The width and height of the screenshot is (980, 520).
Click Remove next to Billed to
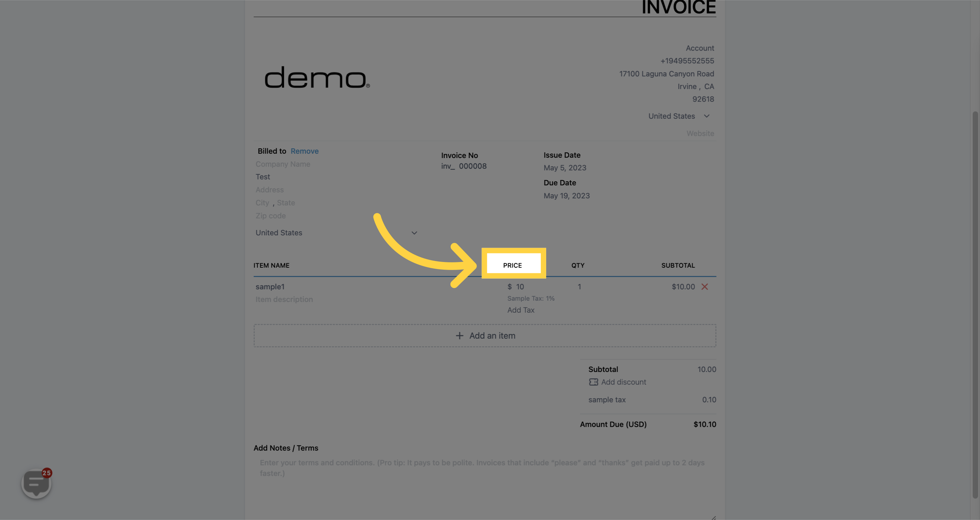pos(304,151)
